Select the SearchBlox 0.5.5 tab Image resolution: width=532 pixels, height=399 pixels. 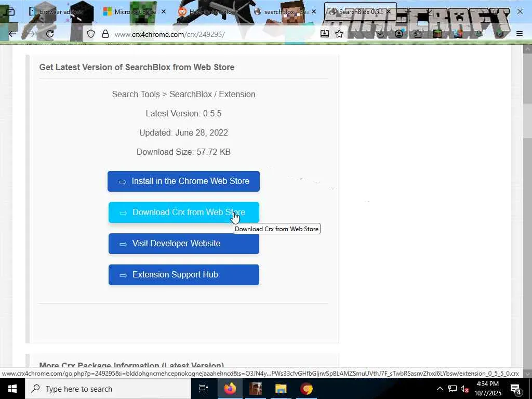click(360, 12)
